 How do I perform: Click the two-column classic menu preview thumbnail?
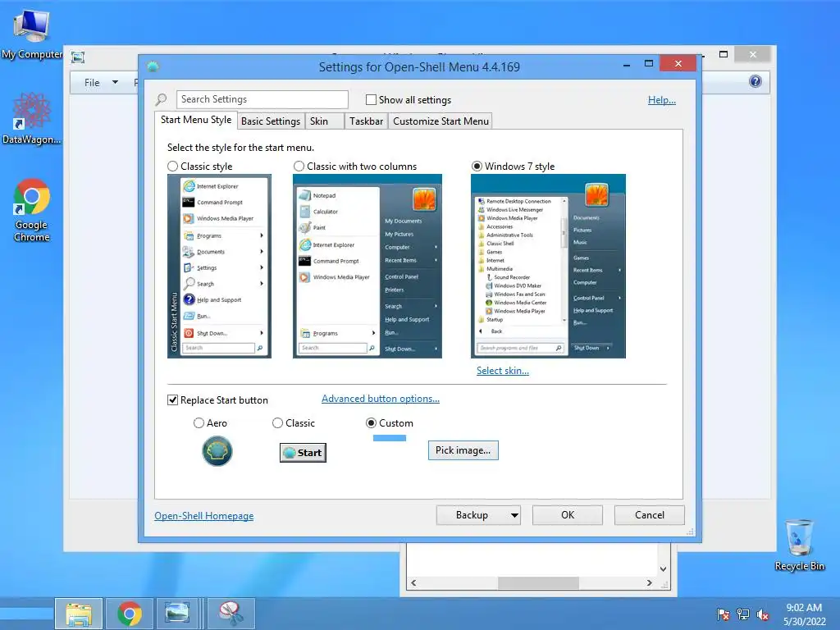click(367, 267)
